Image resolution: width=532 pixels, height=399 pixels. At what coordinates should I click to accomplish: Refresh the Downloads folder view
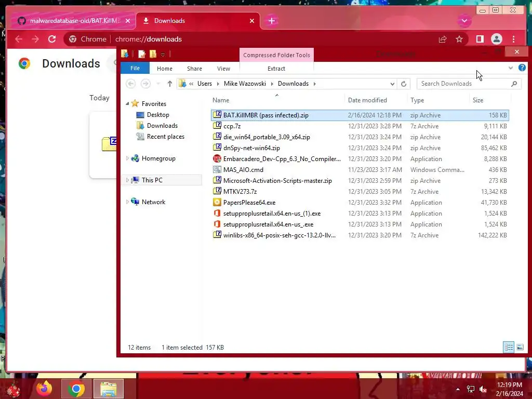pyautogui.click(x=403, y=84)
